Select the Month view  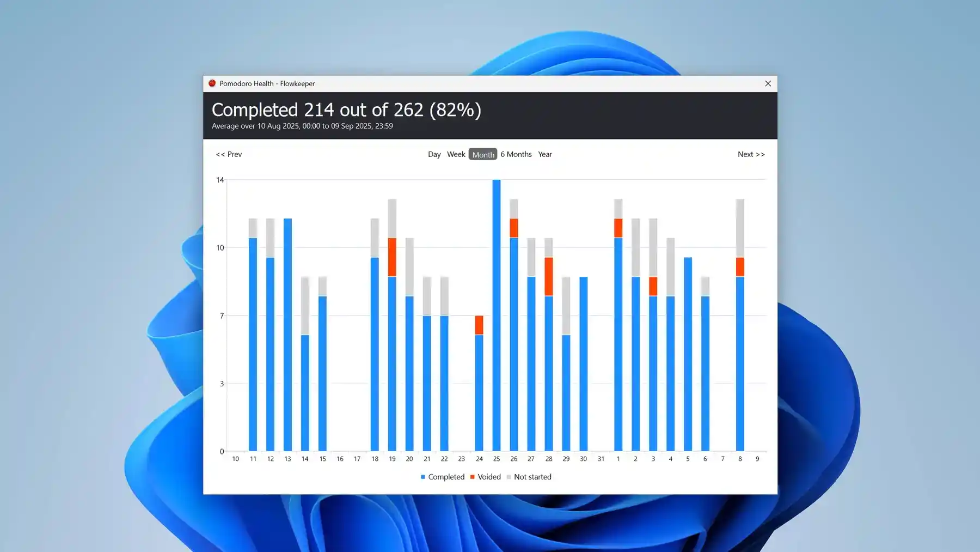(x=483, y=155)
